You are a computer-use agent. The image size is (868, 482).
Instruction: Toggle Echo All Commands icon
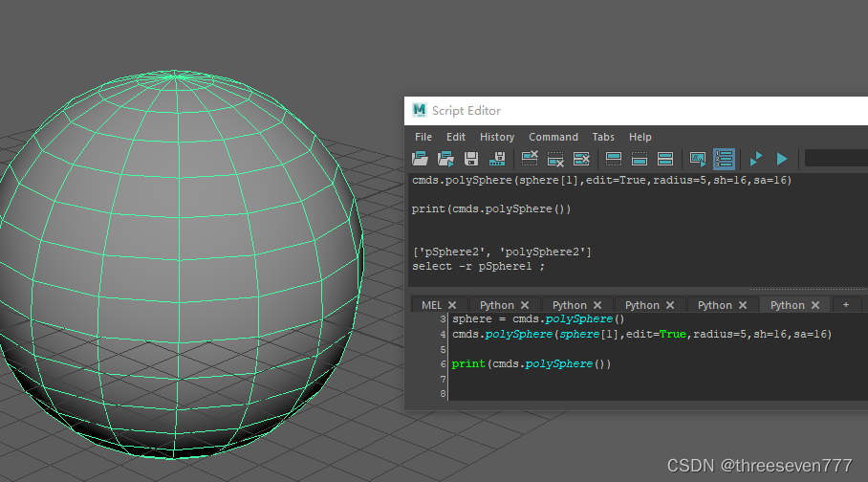click(698, 159)
